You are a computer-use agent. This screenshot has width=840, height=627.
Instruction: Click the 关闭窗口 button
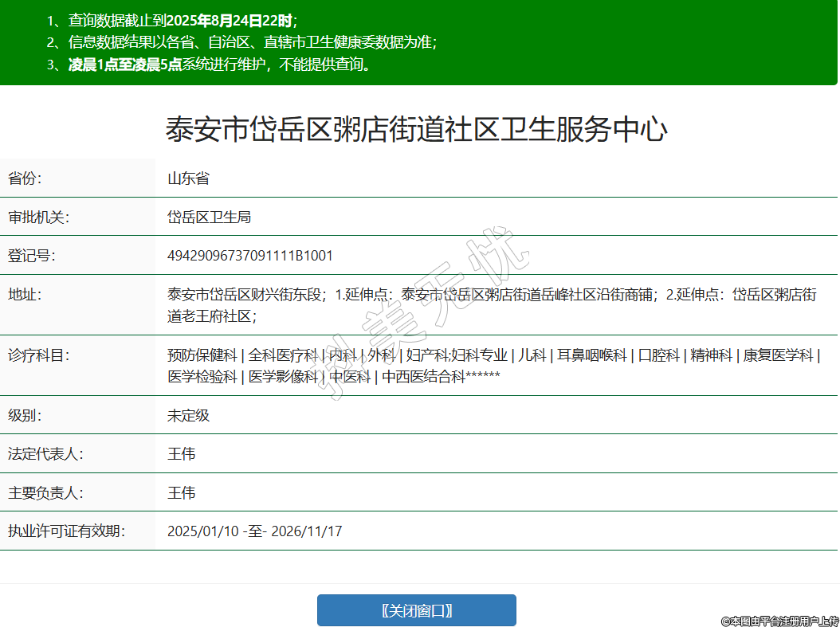(x=416, y=610)
